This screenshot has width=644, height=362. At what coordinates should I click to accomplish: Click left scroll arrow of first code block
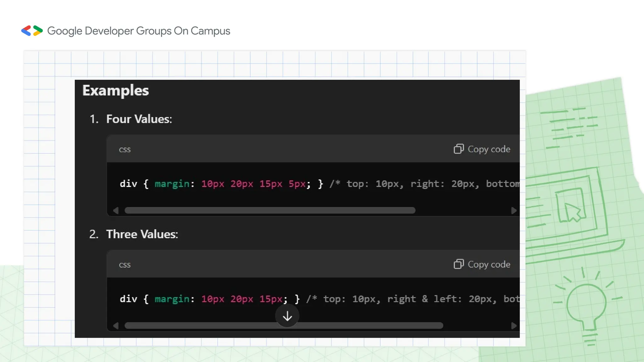116,211
